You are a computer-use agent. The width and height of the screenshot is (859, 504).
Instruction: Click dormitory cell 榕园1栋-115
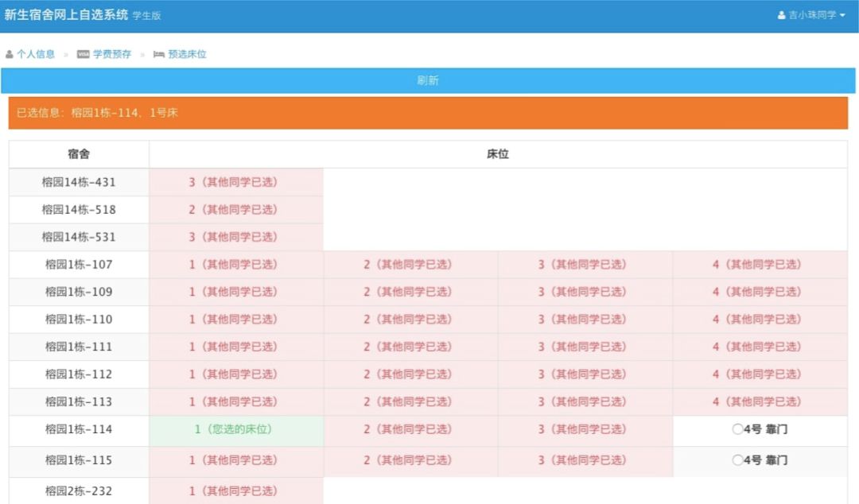pos(79,461)
